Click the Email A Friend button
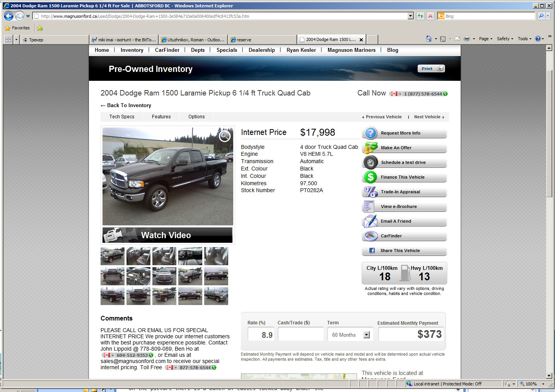The width and height of the screenshot is (555, 392). pos(405,221)
